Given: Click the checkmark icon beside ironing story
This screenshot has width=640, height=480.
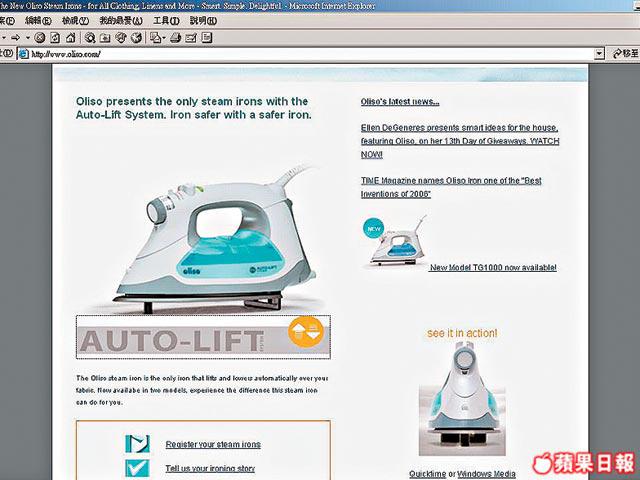Looking at the screenshot, I should [137, 468].
